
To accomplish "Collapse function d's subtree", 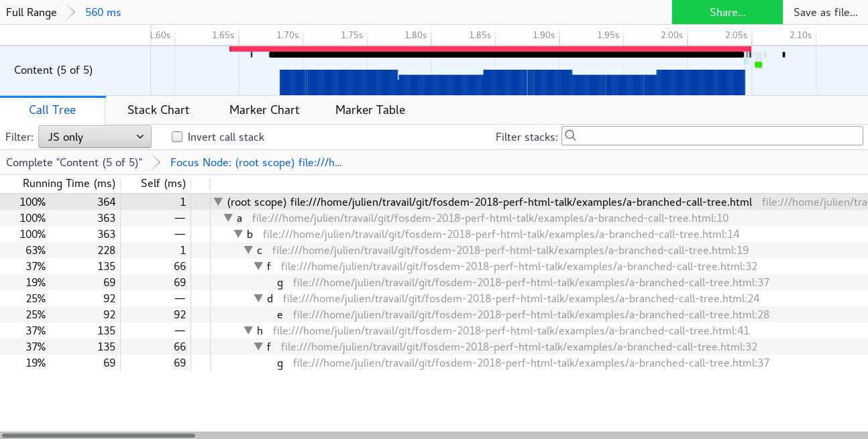I will pyautogui.click(x=258, y=298).
